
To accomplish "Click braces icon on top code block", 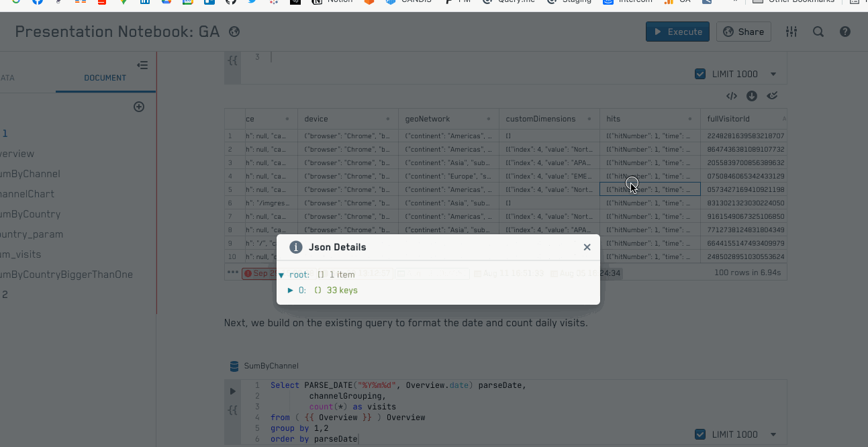I will click(233, 60).
